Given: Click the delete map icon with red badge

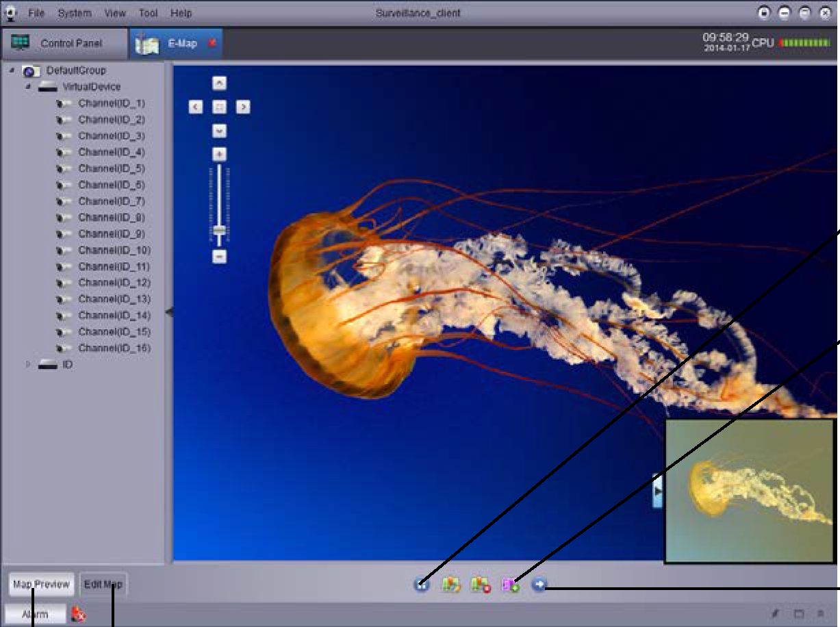Looking at the screenshot, I should (x=481, y=585).
